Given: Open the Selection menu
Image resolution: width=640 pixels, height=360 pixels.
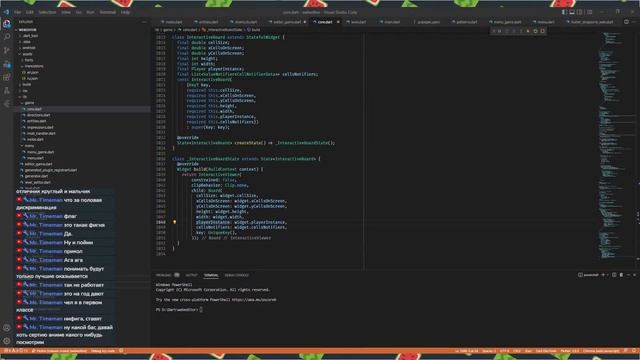Looking at the screenshot, I should click(x=47, y=12).
